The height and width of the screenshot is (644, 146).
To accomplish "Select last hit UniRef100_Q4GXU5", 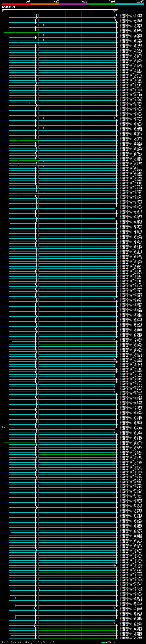I will 131,638.
